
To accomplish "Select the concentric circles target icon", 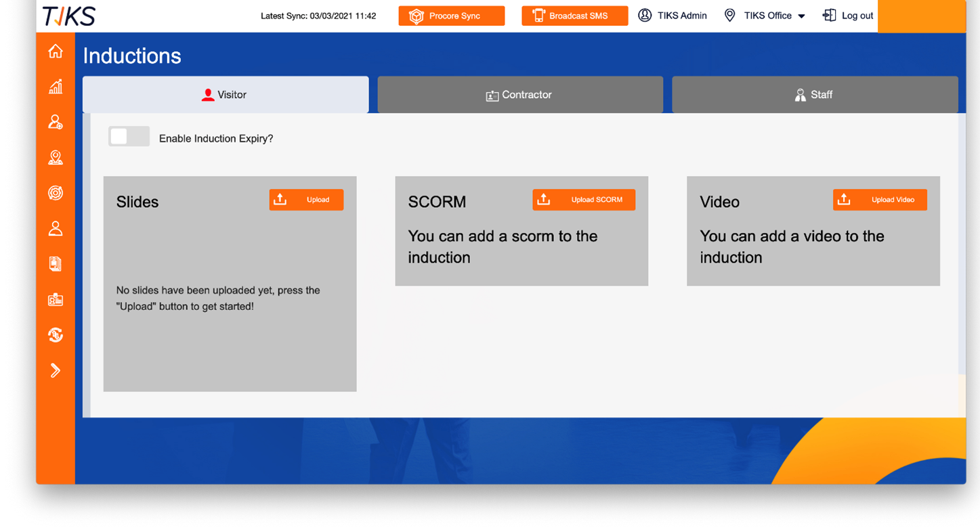I will click(x=56, y=193).
